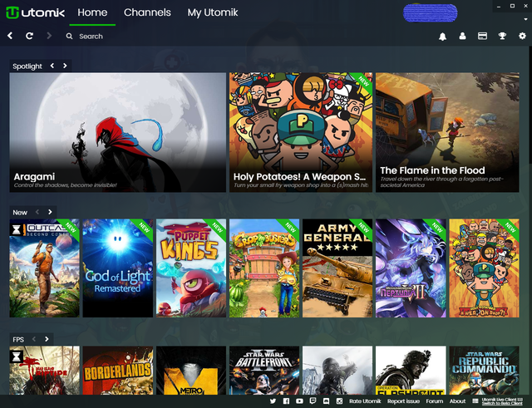Go forward with the forward arrow
This screenshot has width=532, height=408.
click(x=49, y=36)
